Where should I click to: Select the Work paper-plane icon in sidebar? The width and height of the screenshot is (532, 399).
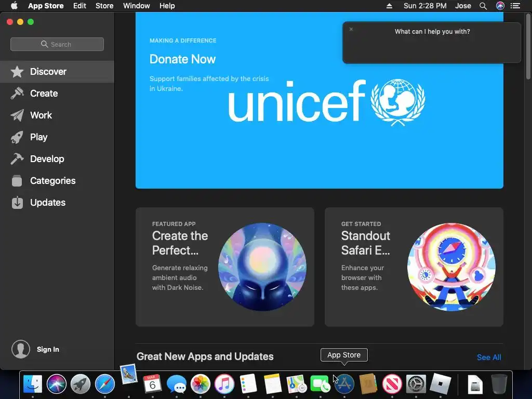pyautogui.click(x=17, y=115)
